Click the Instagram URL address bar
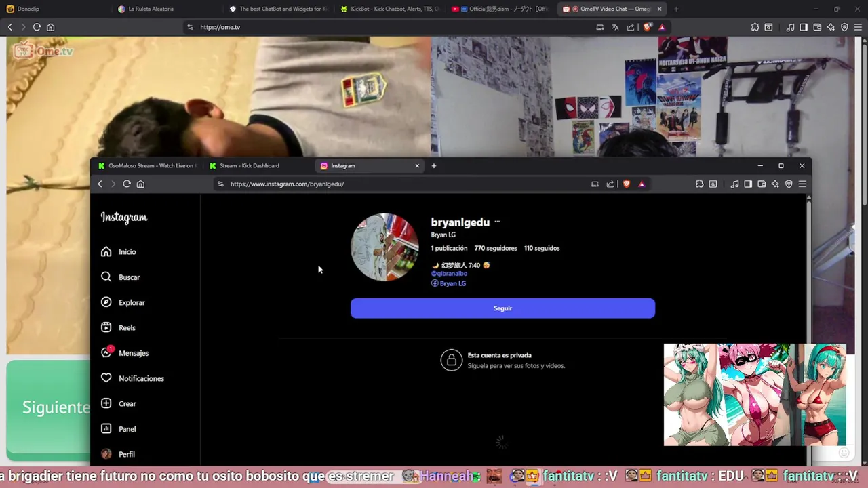The image size is (868, 488). pyautogui.click(x=400, y=184)
